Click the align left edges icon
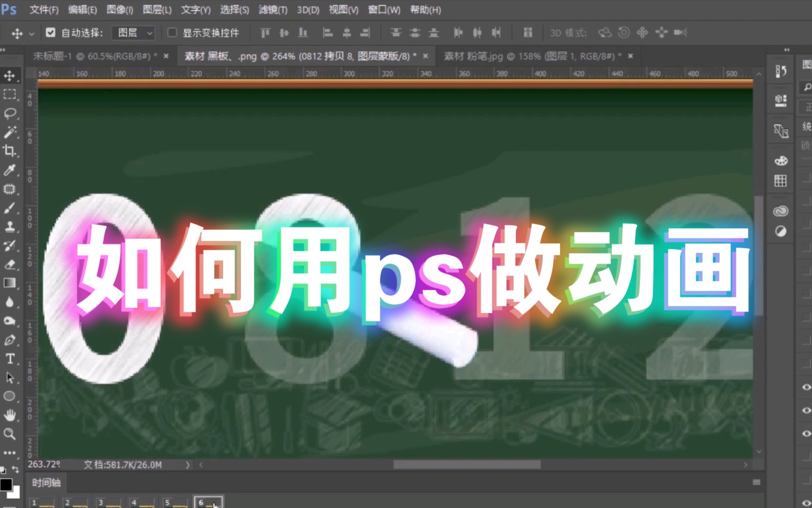 point(328,32)
